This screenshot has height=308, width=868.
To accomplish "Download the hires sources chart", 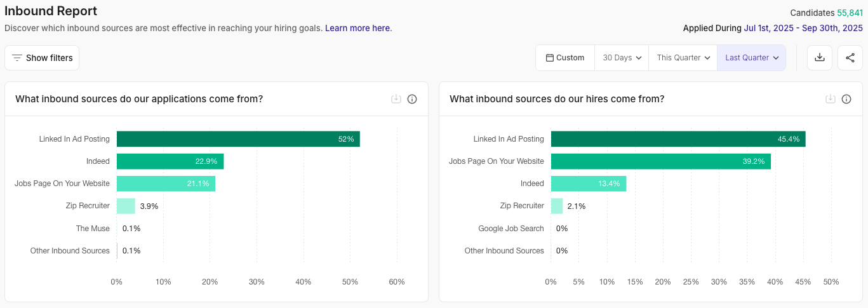I will click(831, 99).
